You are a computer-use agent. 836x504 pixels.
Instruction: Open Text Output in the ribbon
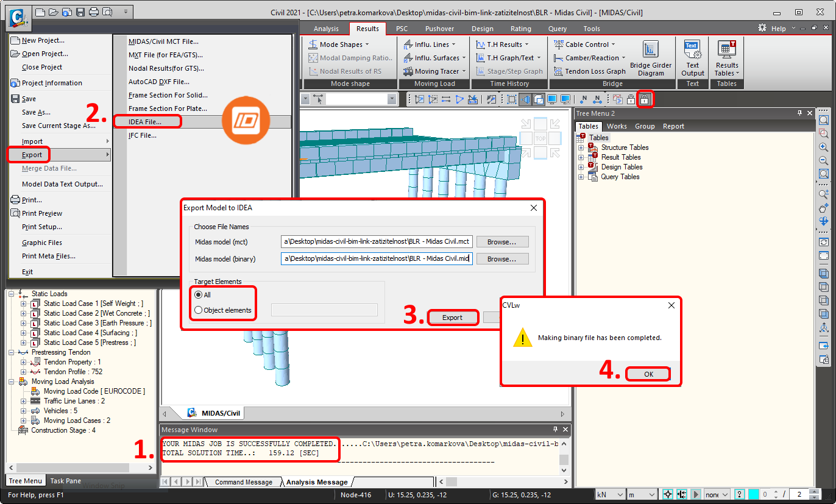tap(692, 58)
